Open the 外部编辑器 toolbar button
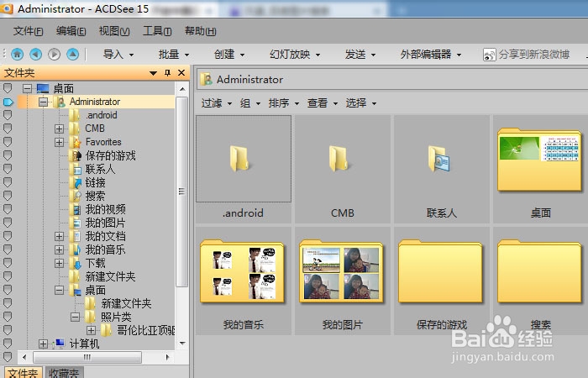588x378 pixels. point(430,55)
